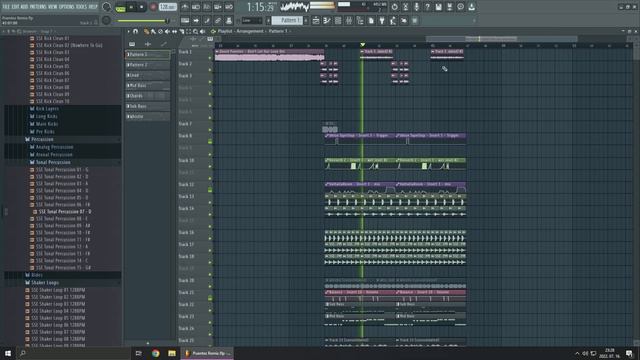Select the Select tool in Playlist
This screenshot has width=640, height=360.
point(188,31)
